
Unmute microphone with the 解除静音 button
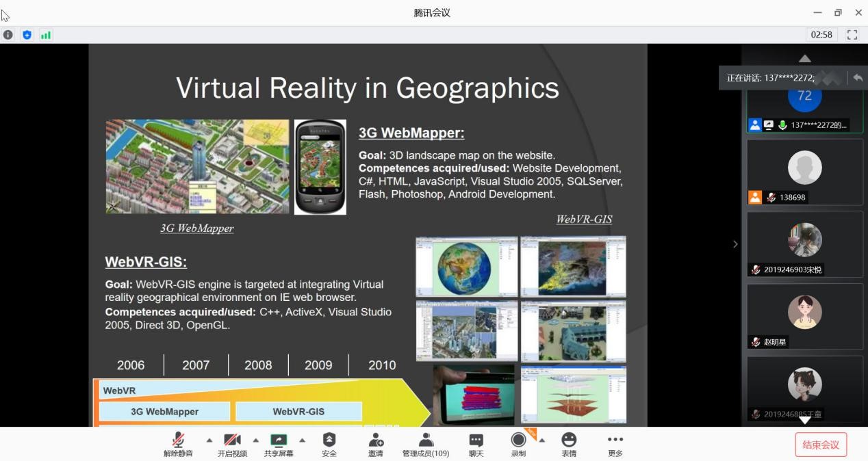(x=178, y=445)
